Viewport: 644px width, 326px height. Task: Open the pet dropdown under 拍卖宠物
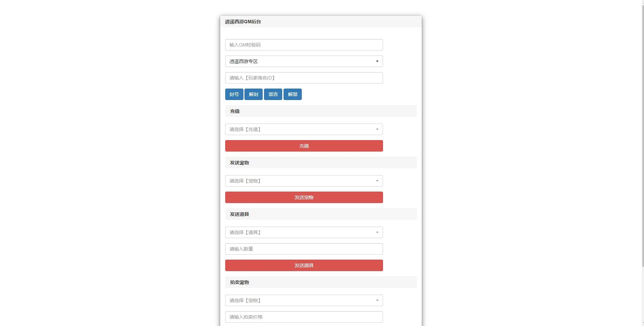304,300
